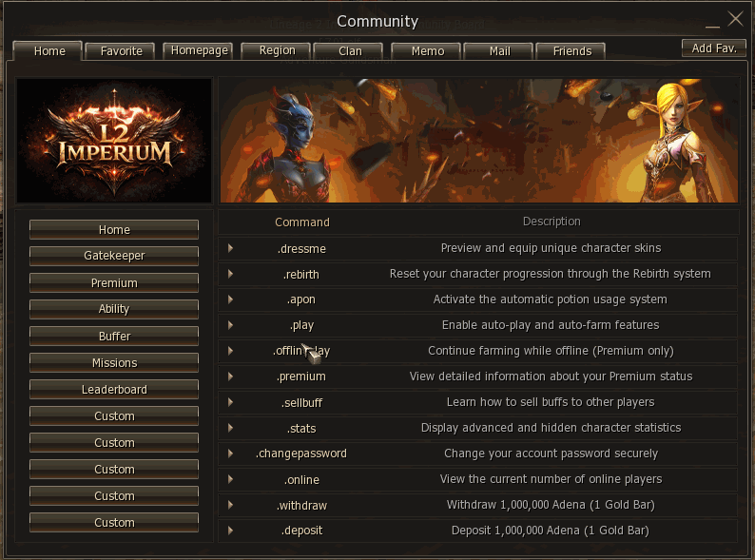Expand the .premium command row arrow
Screen dimensions: 755x560
231,377
